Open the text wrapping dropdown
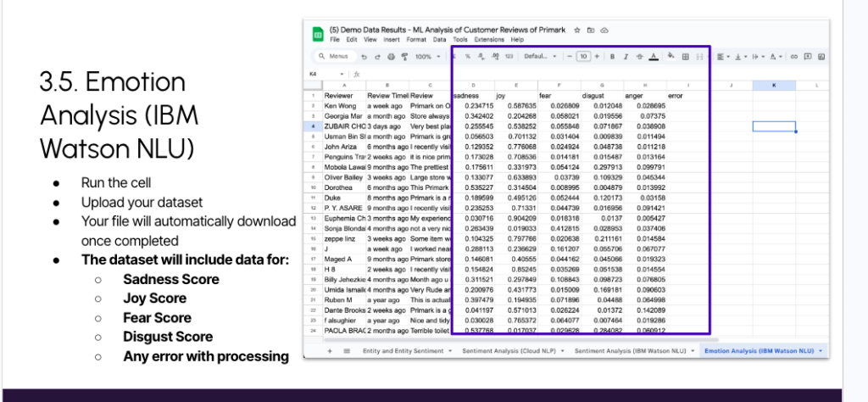Viewport: 868px width, 402px height. 757,57
